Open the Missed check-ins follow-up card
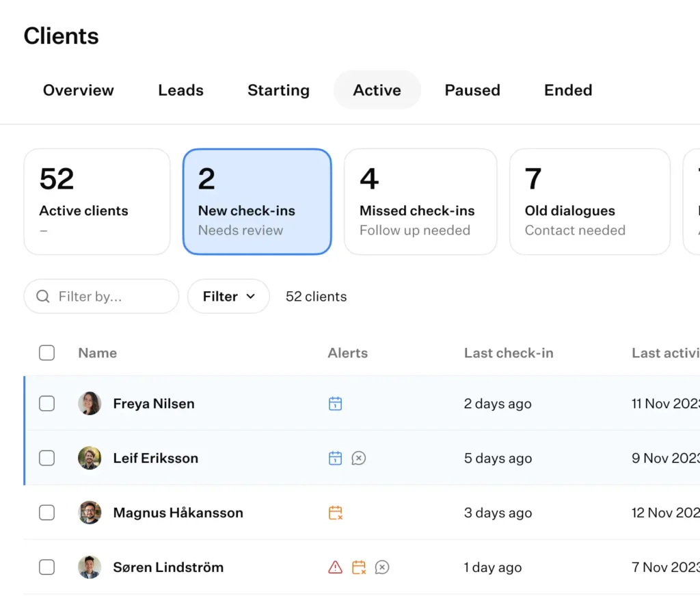The image size is (700, 609). click(420, 202)
